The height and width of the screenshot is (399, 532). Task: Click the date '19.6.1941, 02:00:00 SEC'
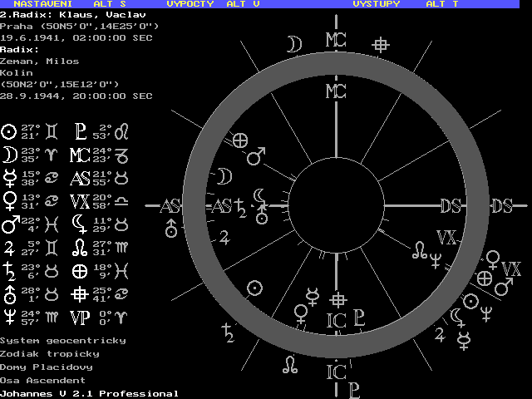click(x=76, y=37)
